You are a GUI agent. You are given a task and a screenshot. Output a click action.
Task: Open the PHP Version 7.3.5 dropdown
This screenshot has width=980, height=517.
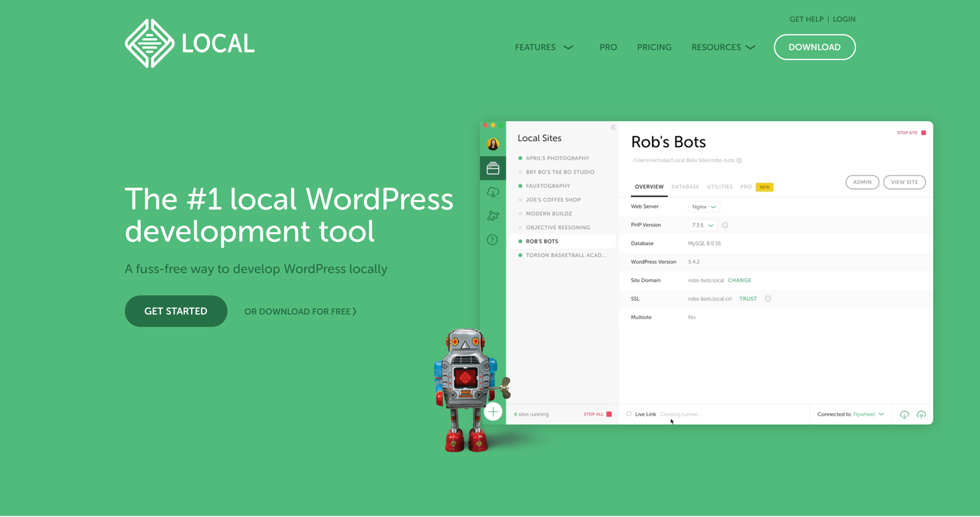[703, 225]
